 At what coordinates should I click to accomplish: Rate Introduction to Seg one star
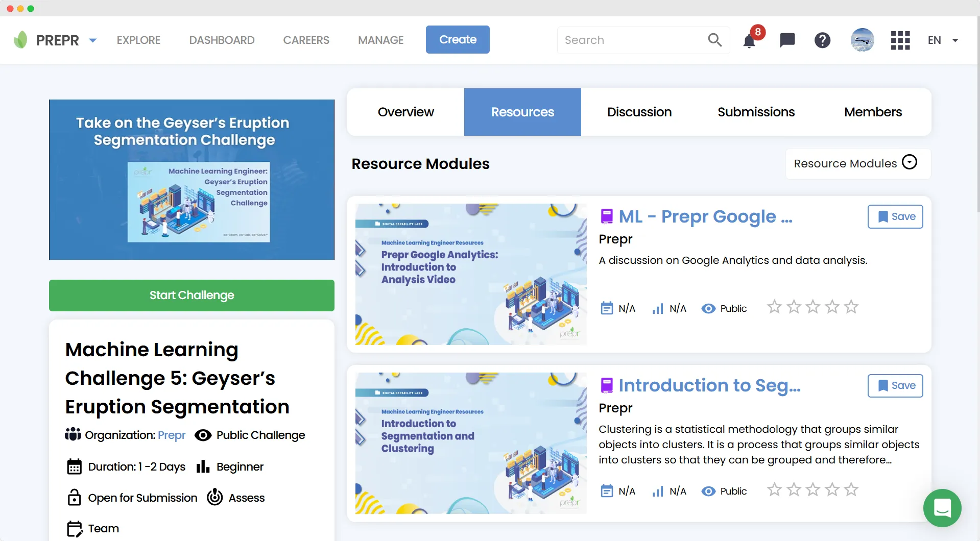tap(774, 489)
